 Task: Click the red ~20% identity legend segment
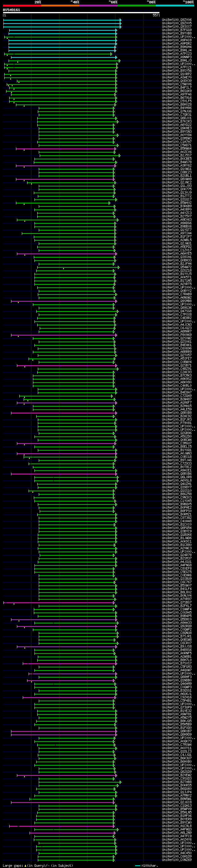click(x=22, y=6)
